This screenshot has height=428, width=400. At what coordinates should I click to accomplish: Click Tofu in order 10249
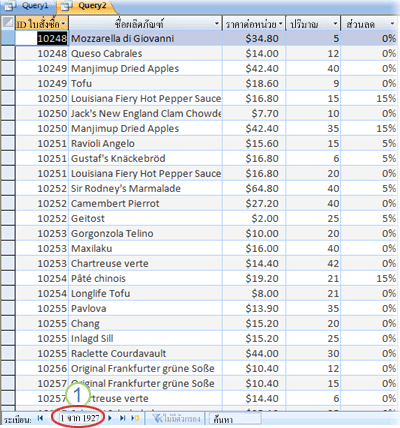pos(145,83)
